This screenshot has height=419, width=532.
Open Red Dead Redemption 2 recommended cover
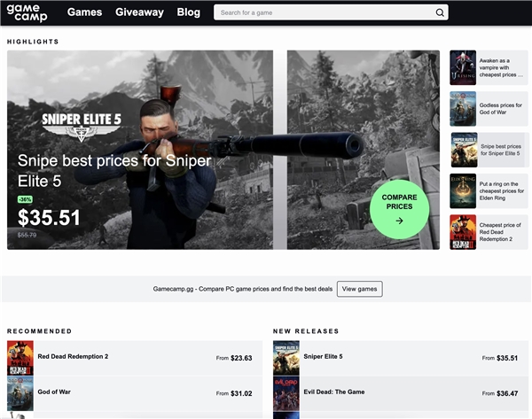[20, 358]
